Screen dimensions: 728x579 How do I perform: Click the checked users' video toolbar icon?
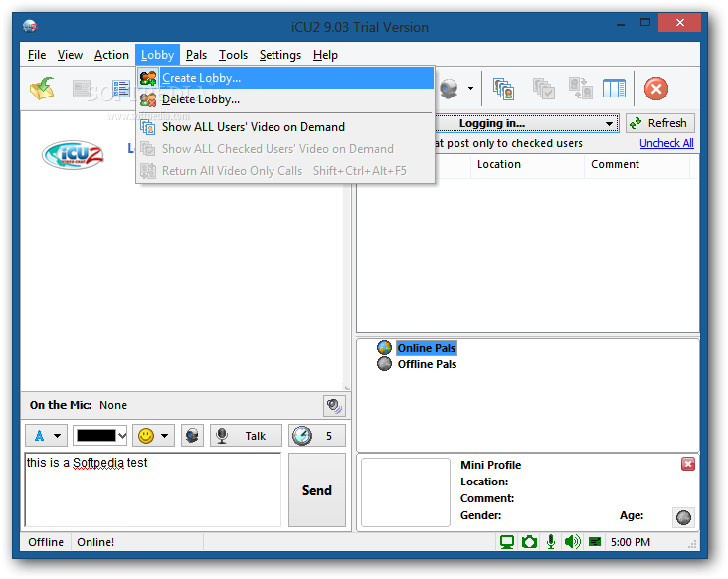pos(543,89)
